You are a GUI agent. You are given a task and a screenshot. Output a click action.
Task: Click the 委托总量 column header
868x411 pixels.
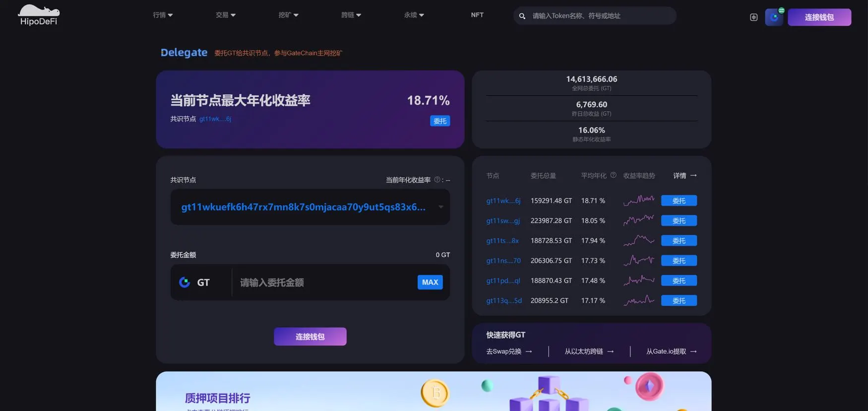543,176
